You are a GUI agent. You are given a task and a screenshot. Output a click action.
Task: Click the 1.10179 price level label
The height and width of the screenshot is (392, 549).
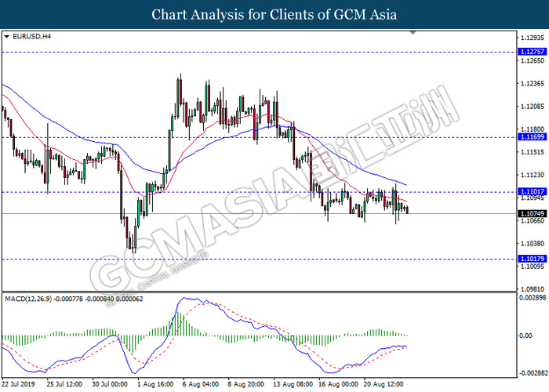pos(533,259)
